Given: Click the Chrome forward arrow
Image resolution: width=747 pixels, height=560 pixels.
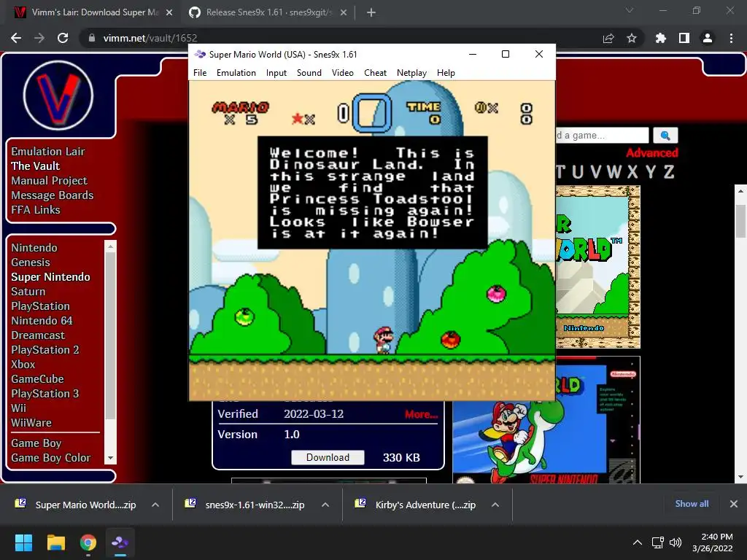Looking at the screenshot, I should pyautogui.click(x=39, y=38).
